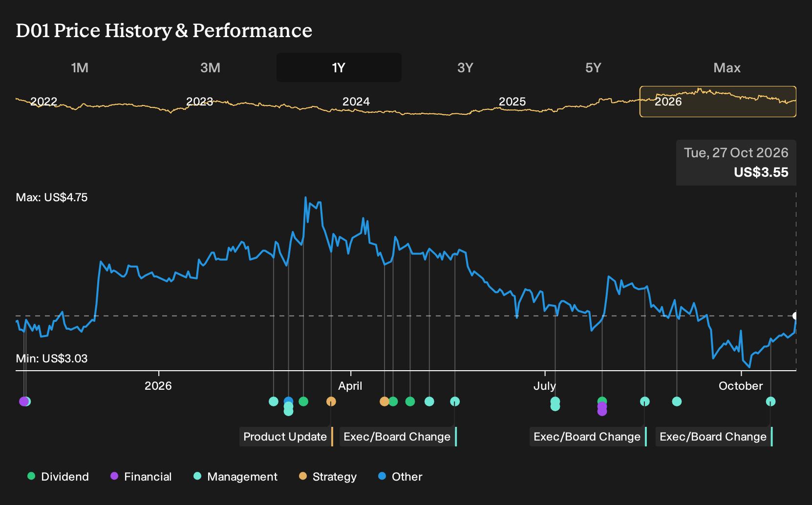This screenshot has height=505, width=812.
Task: Click the green Dividend marker right of July
Action: click(x=602, y=401)
